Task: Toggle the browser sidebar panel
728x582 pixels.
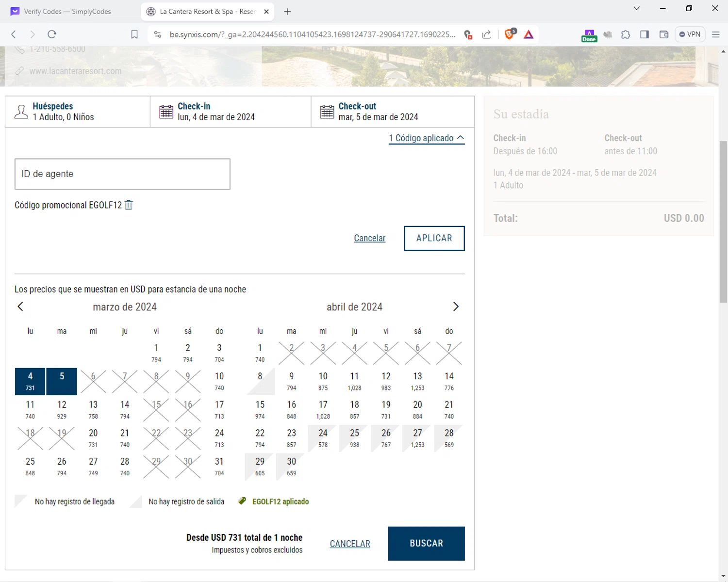Action: (645, 34)
